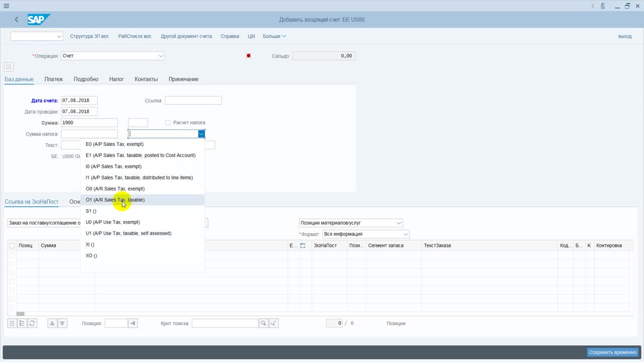Switch to the Подробно tab
This screenshot has width=644, height=362.
(x=86, y=79)
